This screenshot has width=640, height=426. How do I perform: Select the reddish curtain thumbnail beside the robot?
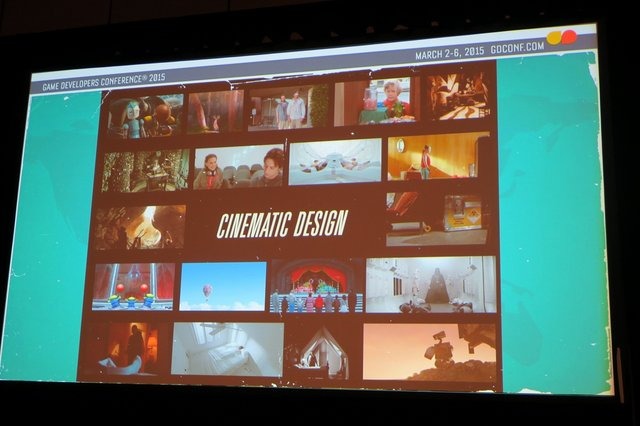(216, 111)
